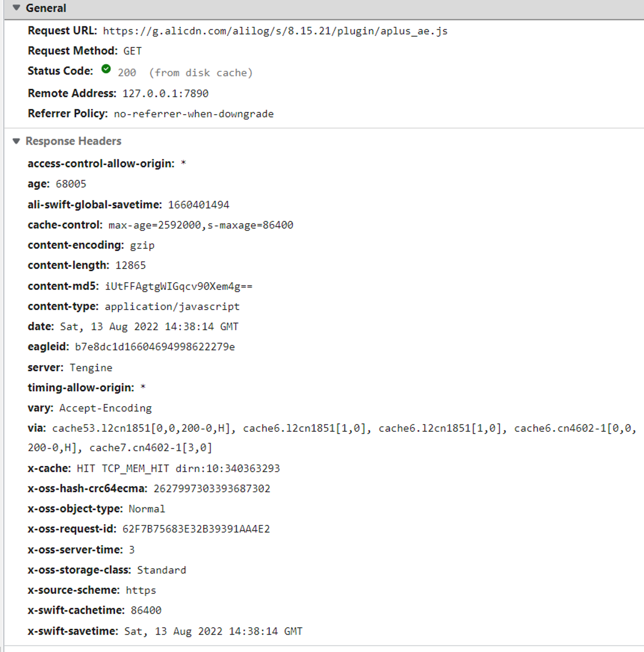
Task: Click the x-oss-request-id header name
Action: [x=72, y=529]
